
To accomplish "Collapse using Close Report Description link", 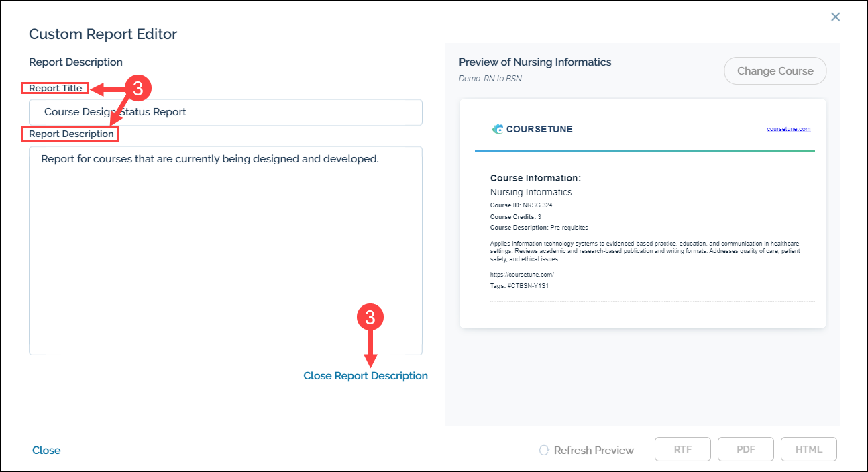I will pyautogui.click(x=365, y=376).
